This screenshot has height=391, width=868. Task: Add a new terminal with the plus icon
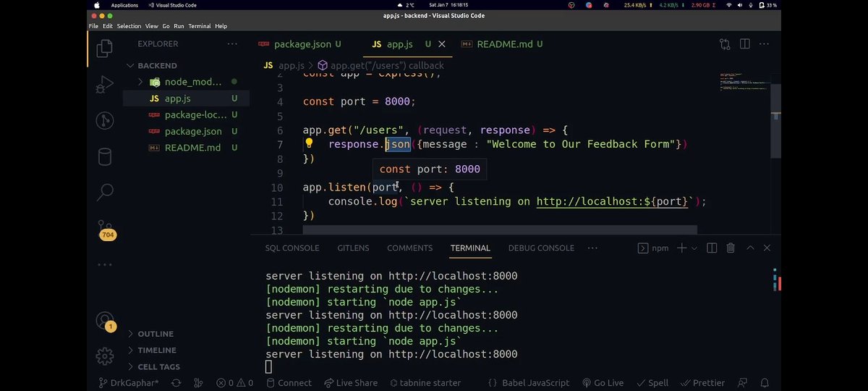(681, 248)
